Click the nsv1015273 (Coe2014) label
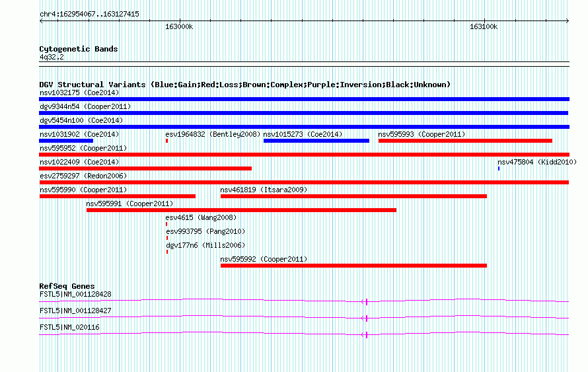588x372 pixels. pyautogui.click(x=303, y=134)
